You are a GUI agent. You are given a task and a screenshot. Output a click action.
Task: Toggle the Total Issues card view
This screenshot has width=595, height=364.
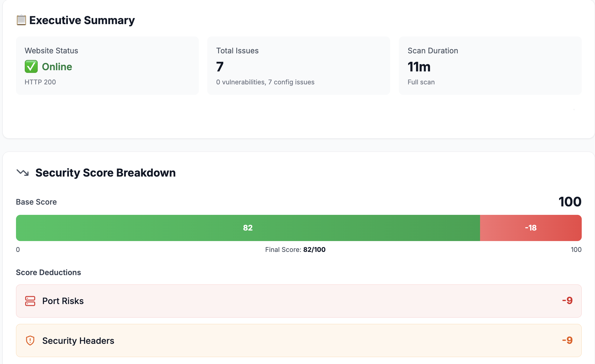tap(298, 66)
